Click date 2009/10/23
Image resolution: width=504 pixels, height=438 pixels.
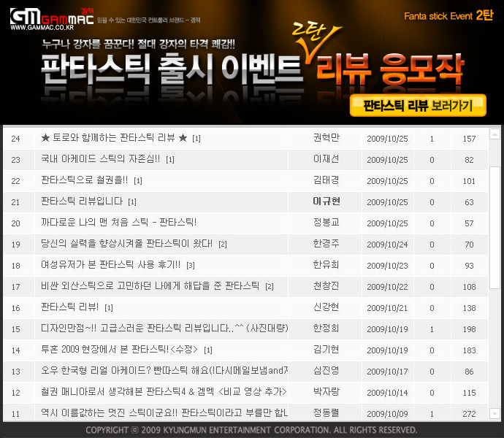tap(387, 266)
